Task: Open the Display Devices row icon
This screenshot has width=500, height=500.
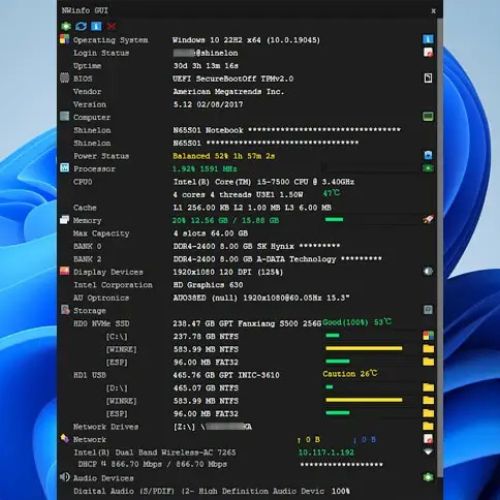Action: [428, 271]
